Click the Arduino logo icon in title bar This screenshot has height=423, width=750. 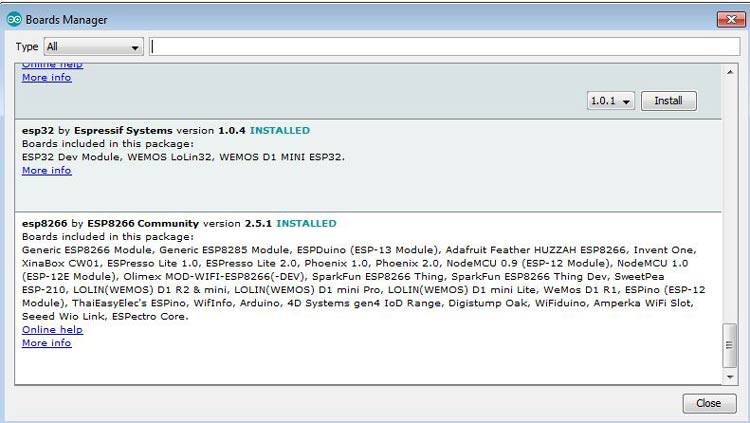14,19
